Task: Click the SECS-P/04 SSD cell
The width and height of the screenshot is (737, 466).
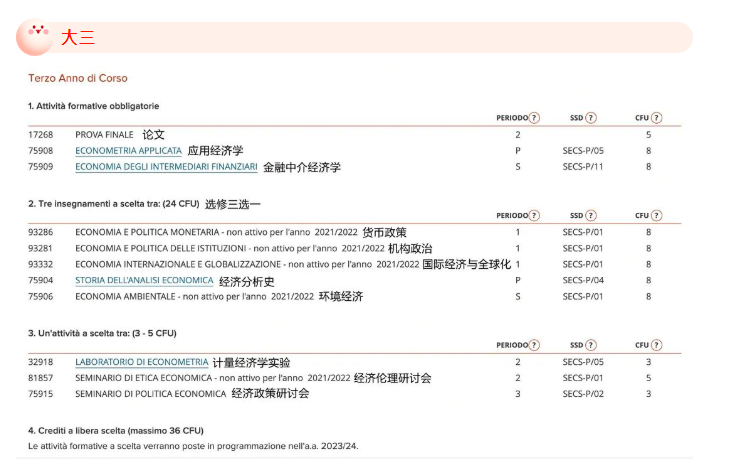Action: click(583, 280)
